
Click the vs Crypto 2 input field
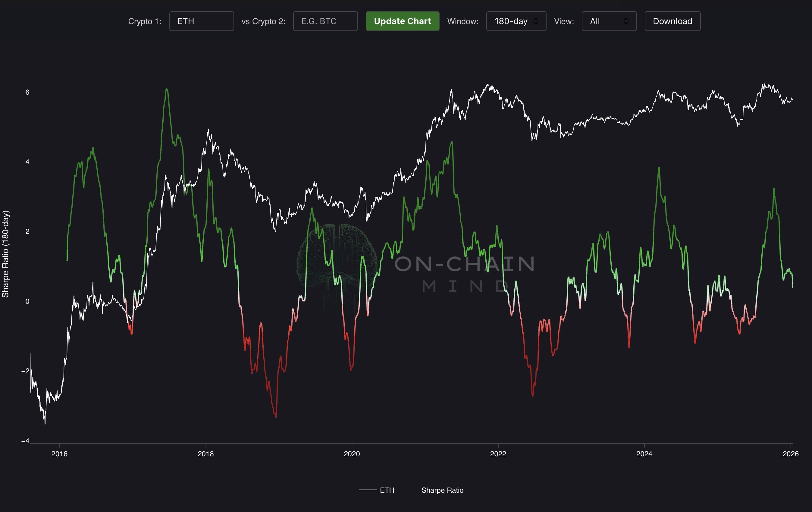[325, 21]
